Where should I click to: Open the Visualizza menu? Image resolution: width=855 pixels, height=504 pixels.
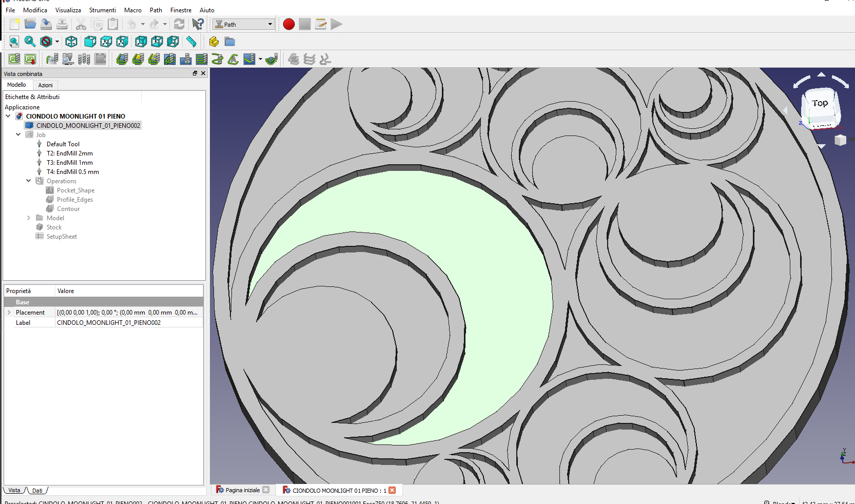(68, 10)
